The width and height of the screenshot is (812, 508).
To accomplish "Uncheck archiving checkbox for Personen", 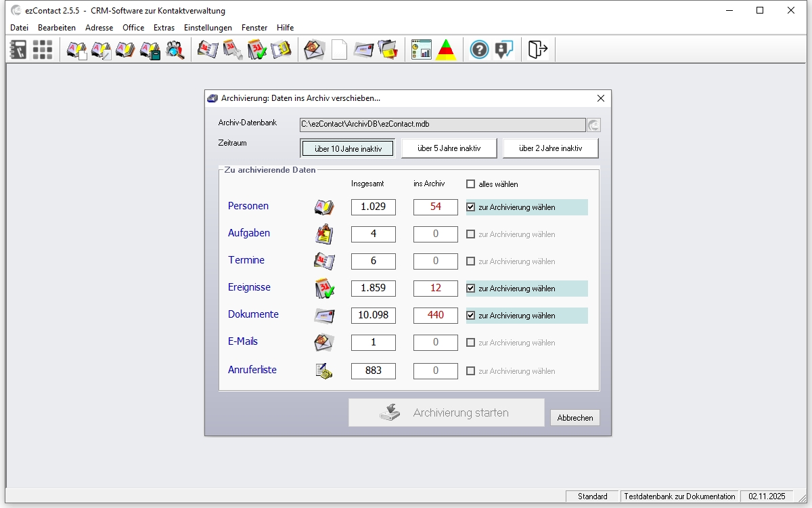I will point(471,207).
